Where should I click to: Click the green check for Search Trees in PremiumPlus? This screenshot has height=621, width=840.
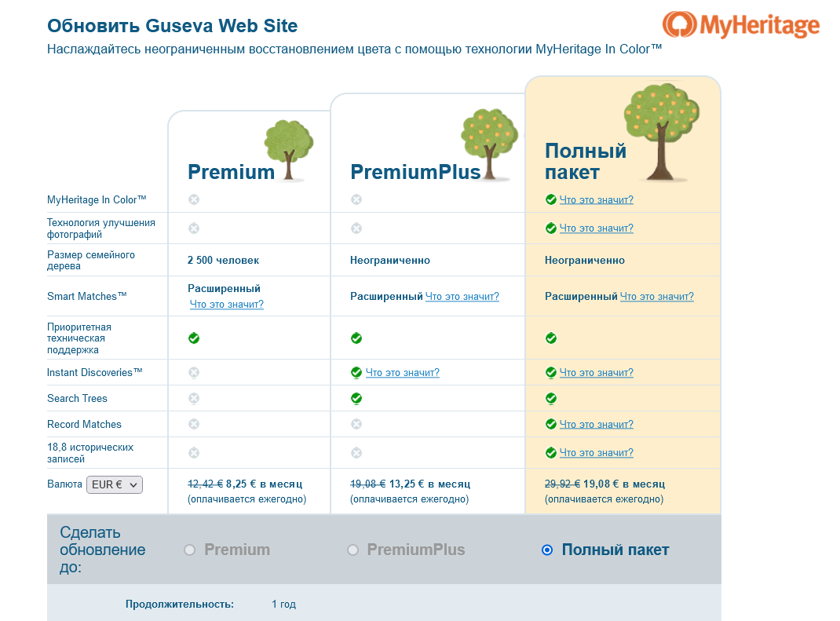point(356,398)
